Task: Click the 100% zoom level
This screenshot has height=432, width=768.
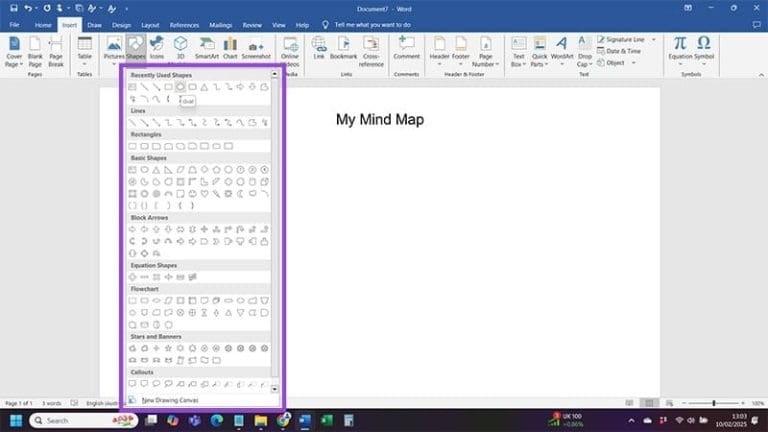Action: [x=758, y=403]
